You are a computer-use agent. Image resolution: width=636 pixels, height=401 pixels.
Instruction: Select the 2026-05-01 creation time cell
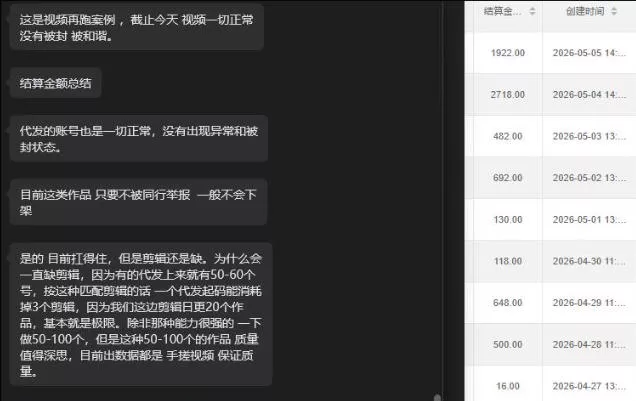point(589,219)
